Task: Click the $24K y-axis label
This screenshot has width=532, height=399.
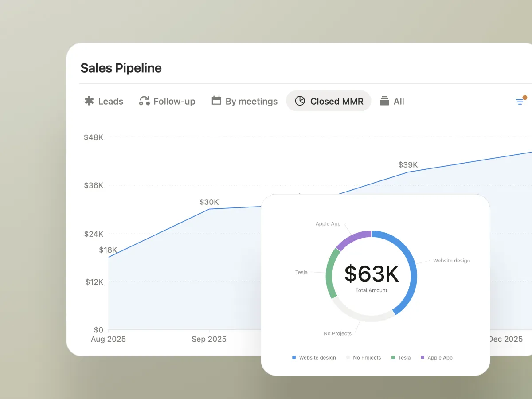Action: tap(94, 234)
